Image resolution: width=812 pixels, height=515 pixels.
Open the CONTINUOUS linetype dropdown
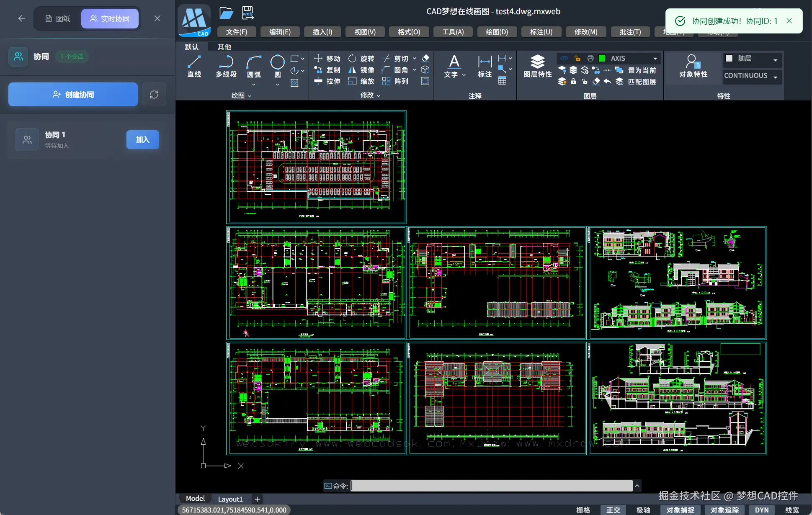click(x=775, y=77)
